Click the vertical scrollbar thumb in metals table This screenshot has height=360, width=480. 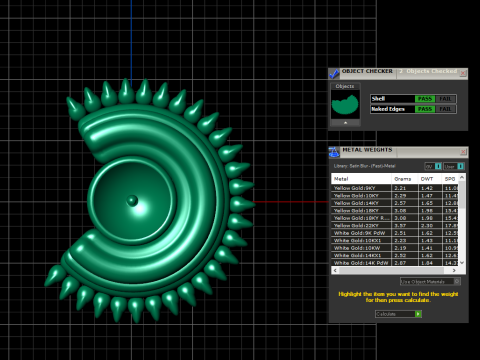click(x=462, y=195)
